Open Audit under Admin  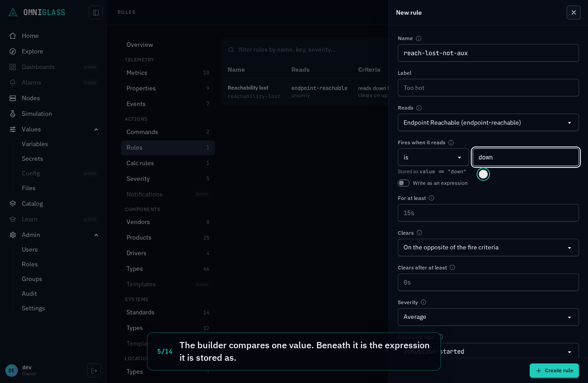point(29,293)
